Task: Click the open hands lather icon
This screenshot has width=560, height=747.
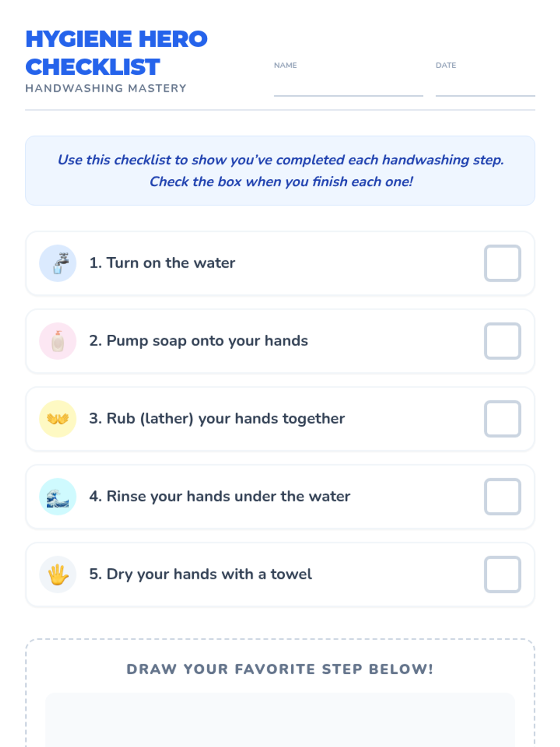Action: tap(57, 419)
